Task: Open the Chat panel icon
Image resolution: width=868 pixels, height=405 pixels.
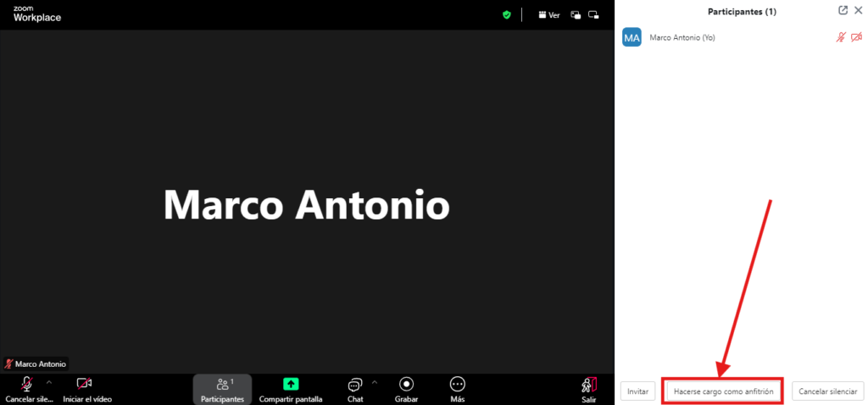Action: coord(355,385)
